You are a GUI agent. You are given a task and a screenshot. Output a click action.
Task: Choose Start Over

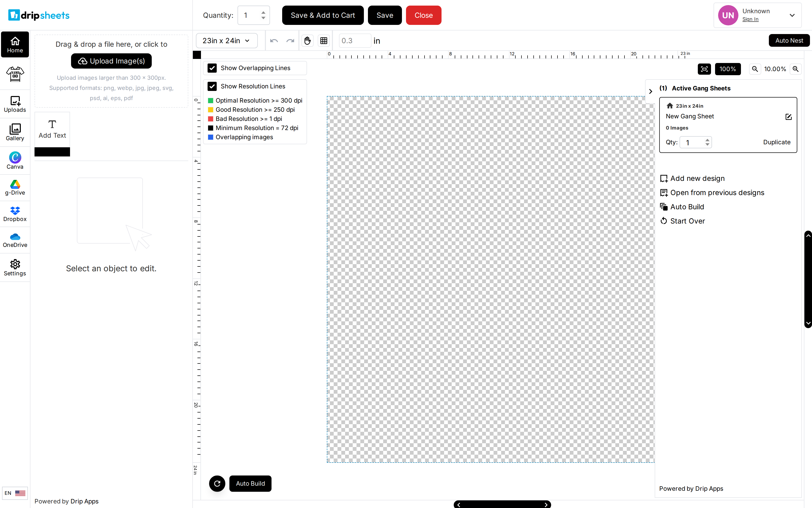(683, 221)
